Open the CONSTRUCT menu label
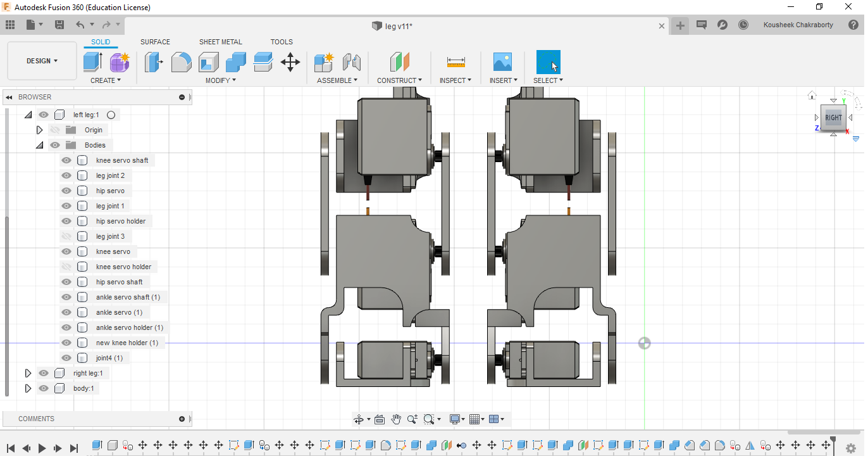868x456 pixels. coord(399,80)
